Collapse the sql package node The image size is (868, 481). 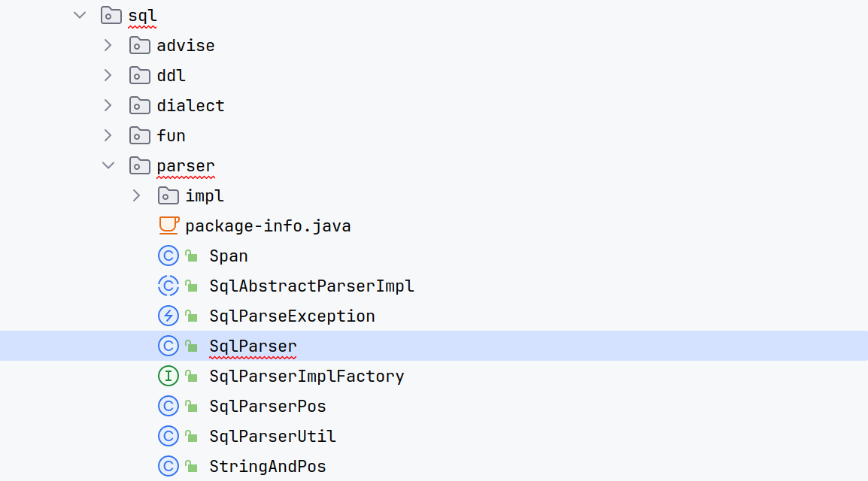(x=78, y=15)
